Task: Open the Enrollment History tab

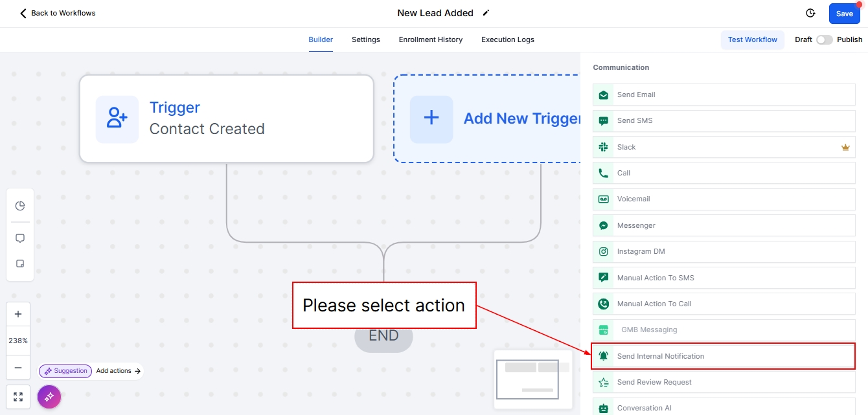Action: click(430, 39)
